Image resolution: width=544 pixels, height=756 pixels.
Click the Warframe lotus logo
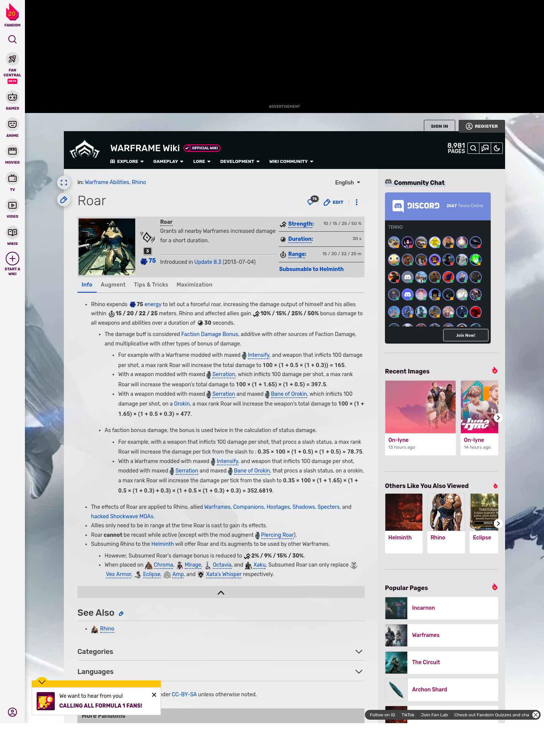coord(85,150)
